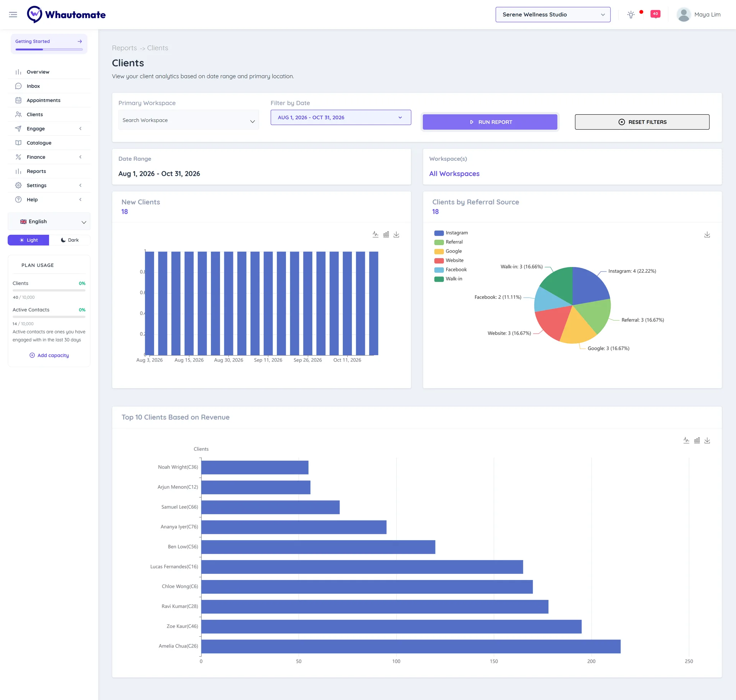Image resolution: width=736 pixels, height=700 pixels.
Task: Switch New Clients chart to line view
Action: (375, 234)
